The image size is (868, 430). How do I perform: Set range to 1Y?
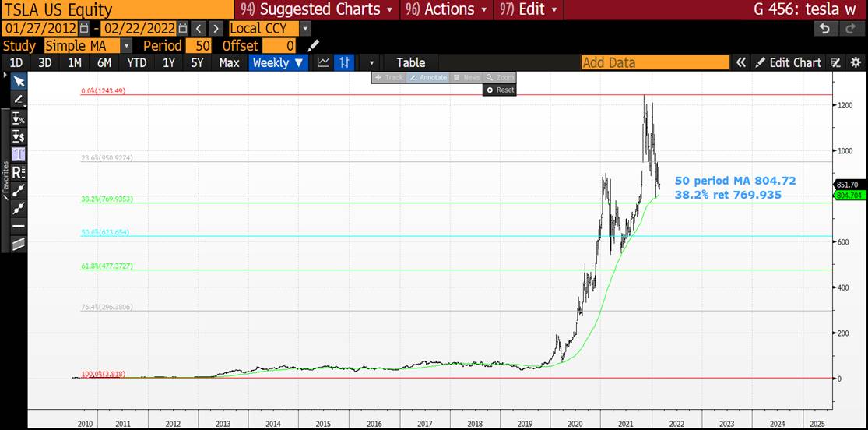[169, 62]
